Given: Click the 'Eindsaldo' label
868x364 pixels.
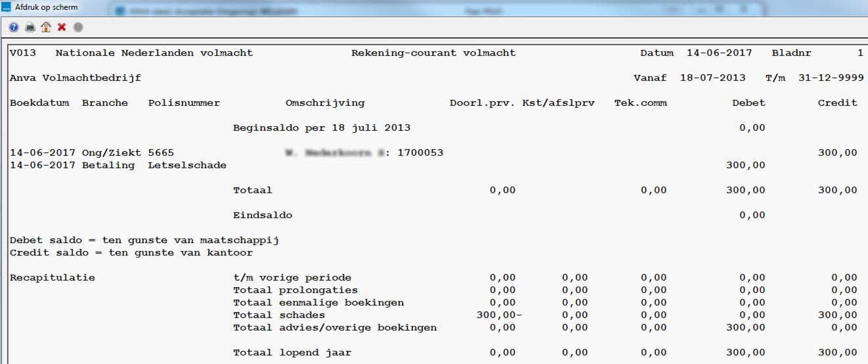Looking at the screenshot, I should click(x=263, y=215).
